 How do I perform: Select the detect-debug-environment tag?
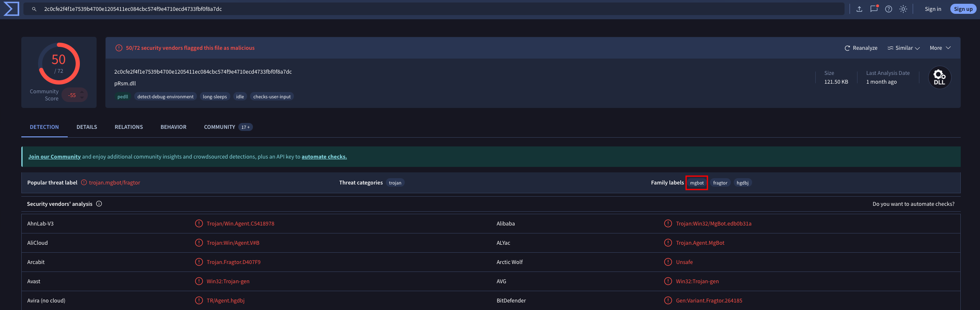click(x=166, y=97)
